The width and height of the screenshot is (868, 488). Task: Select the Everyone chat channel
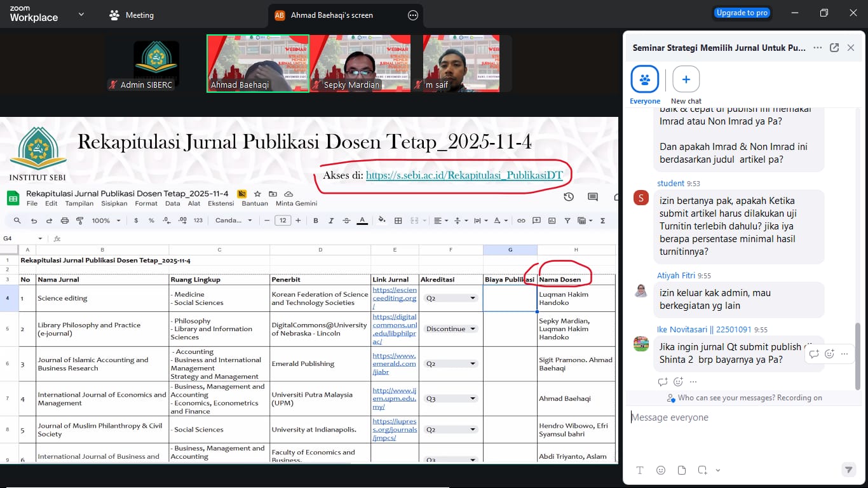pyautogui.click(x=644, y=79)
